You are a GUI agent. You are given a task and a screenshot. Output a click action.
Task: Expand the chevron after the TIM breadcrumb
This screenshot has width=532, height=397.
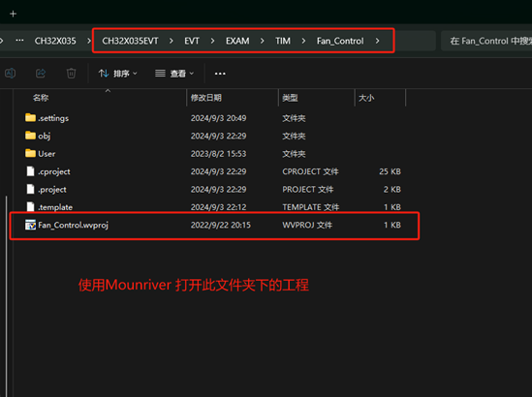[303, 41]
